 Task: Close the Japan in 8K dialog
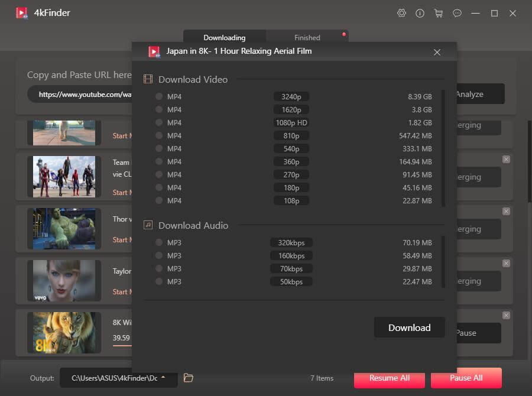(x=437, y=52)
